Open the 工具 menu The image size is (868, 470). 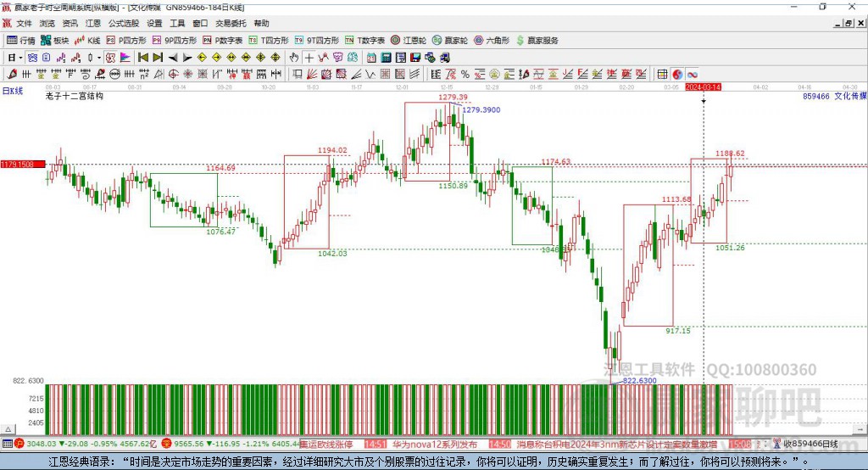point(177,23)
